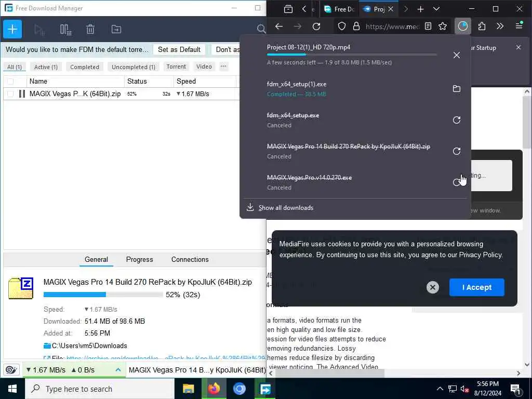Select the All (1) filter tab
Viewport: 532px width, 399px height.
pos(15,67)
